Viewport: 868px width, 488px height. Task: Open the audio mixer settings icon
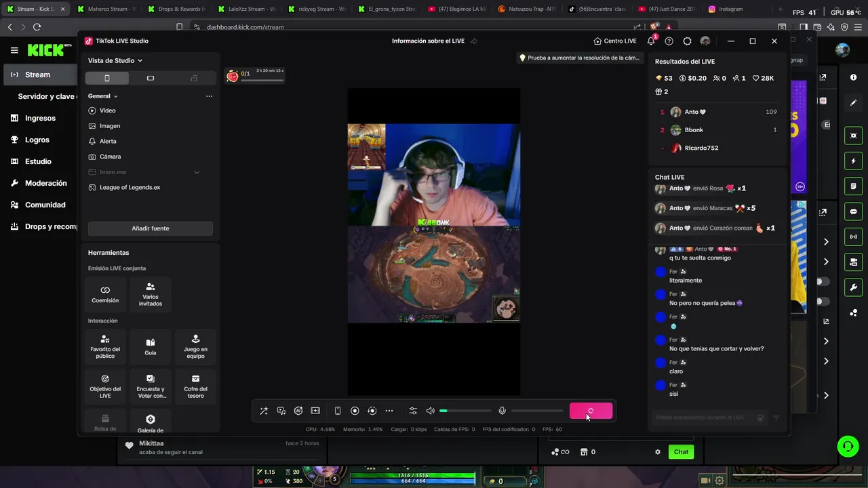413,411
